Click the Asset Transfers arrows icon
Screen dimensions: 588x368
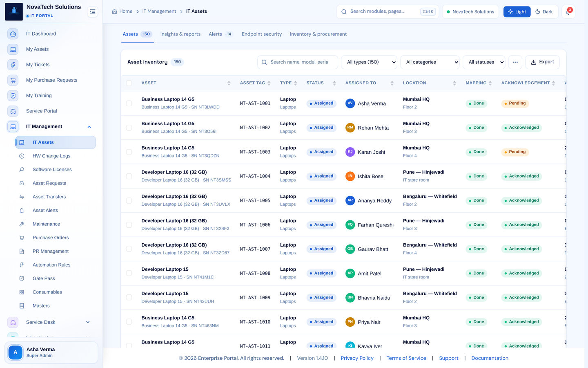click(22, 197)
